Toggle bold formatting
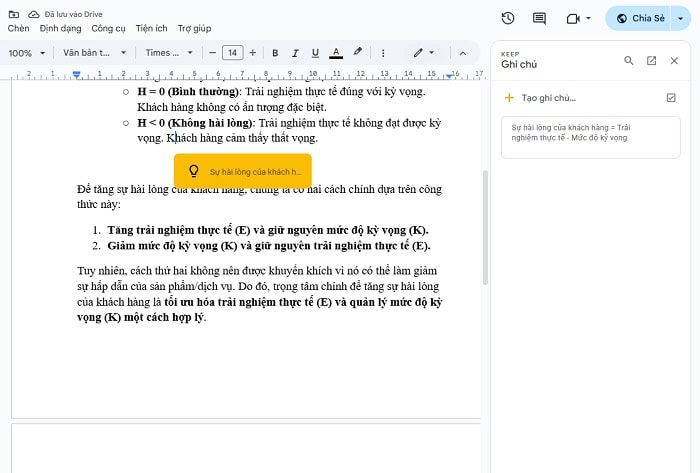 (x=275, y=52)
